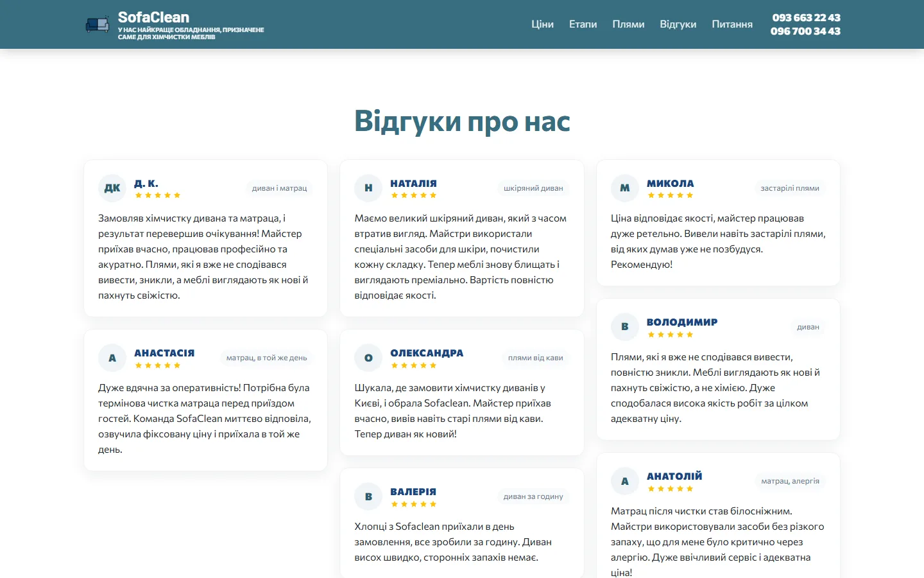Click the star rating under Валерія
Image resolution: width=924 pixels, height=578 pixels.
click(x=414, y=504)
